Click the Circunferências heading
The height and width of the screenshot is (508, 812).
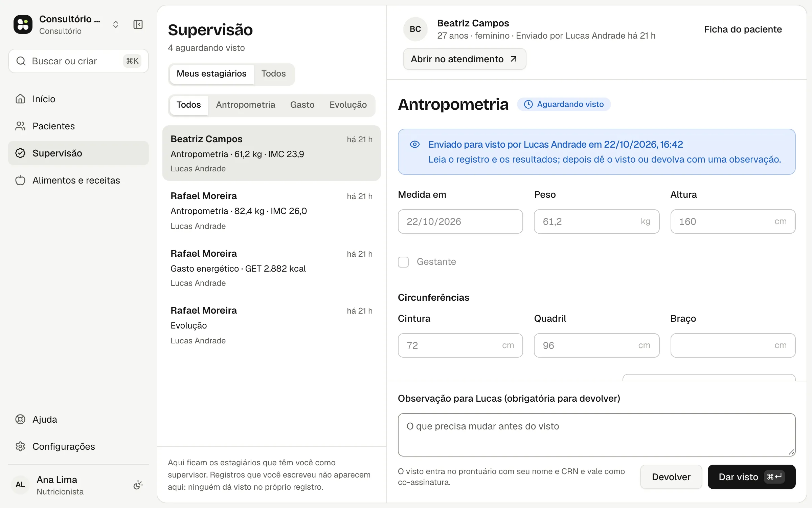tap(433, 297)
